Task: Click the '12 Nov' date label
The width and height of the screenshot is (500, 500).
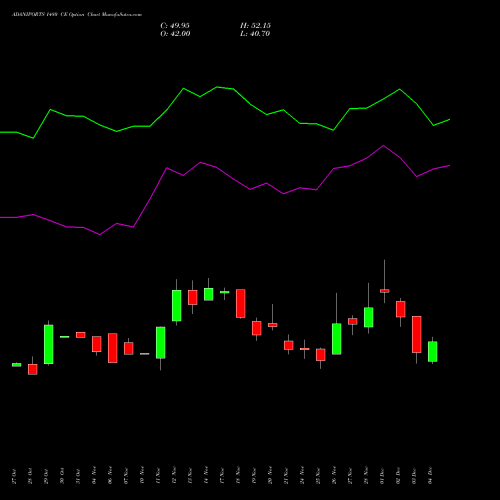Action: (x=174, y=475)
